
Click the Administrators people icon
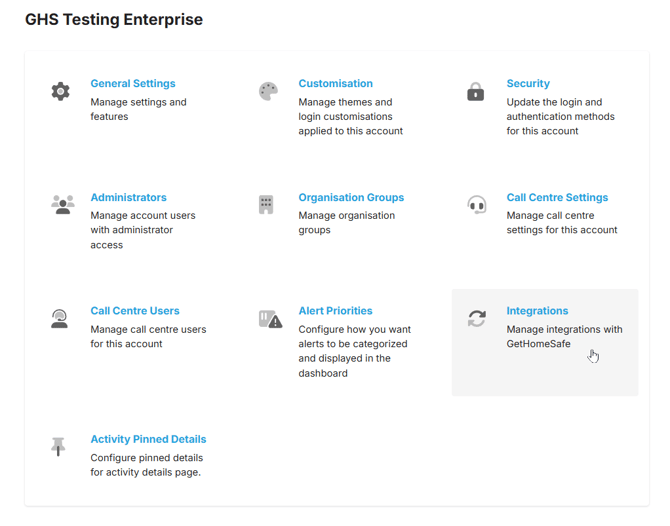tap(62, 204)
